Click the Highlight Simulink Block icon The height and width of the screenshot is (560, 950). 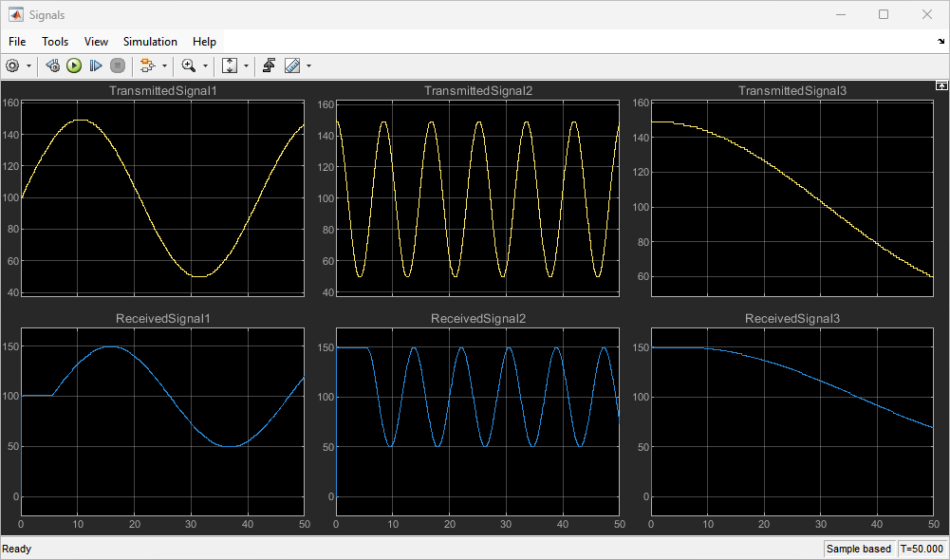[x=147, y=65]
